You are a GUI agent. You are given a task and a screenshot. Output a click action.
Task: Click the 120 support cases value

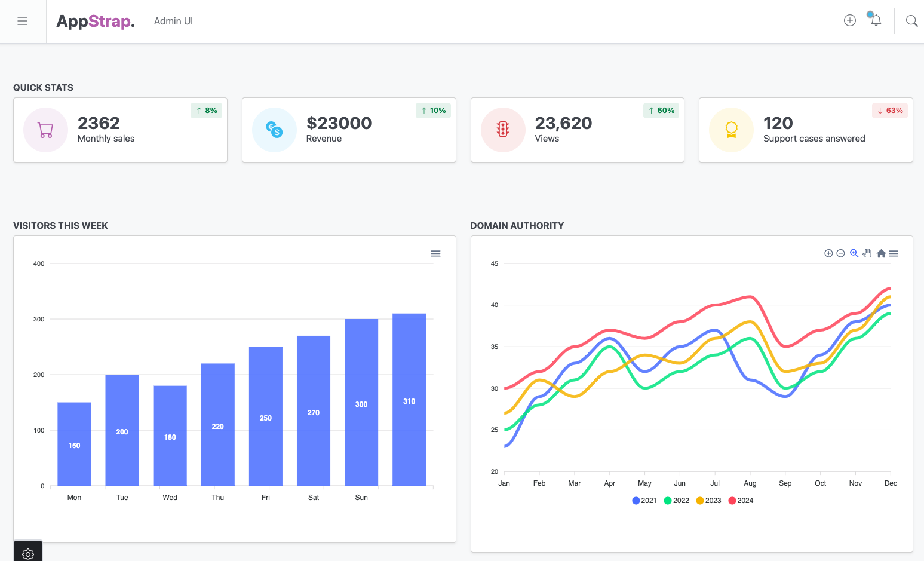click(x=778, y=123)
